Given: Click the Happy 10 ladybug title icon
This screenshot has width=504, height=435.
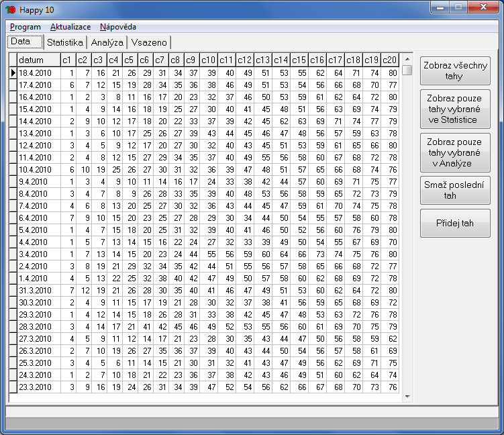Looking at the screenshot, I should pyautogui.click(x=11, y=9).
